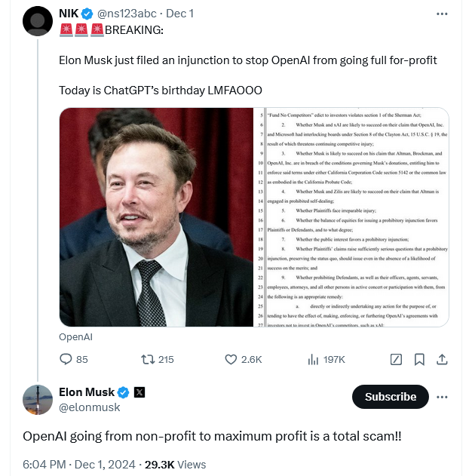Open Grok edit icon on post

396,359
